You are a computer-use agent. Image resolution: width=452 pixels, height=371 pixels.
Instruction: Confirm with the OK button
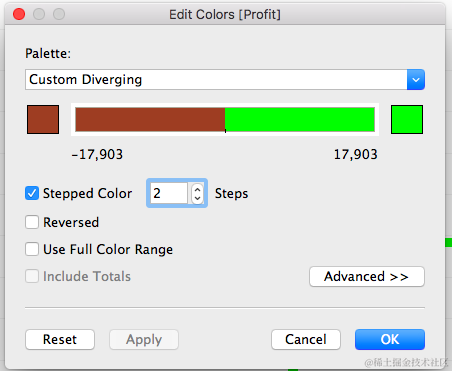point(390,339)
